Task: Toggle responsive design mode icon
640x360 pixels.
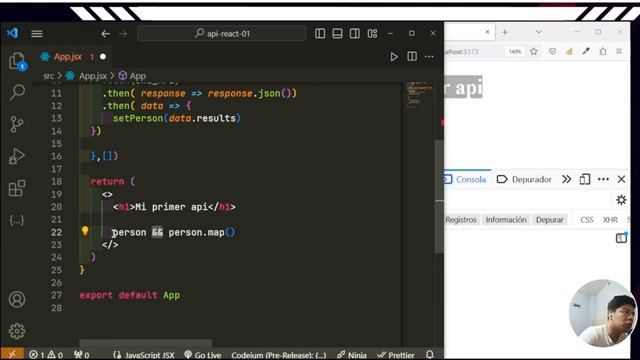Action: pos(584,179)
